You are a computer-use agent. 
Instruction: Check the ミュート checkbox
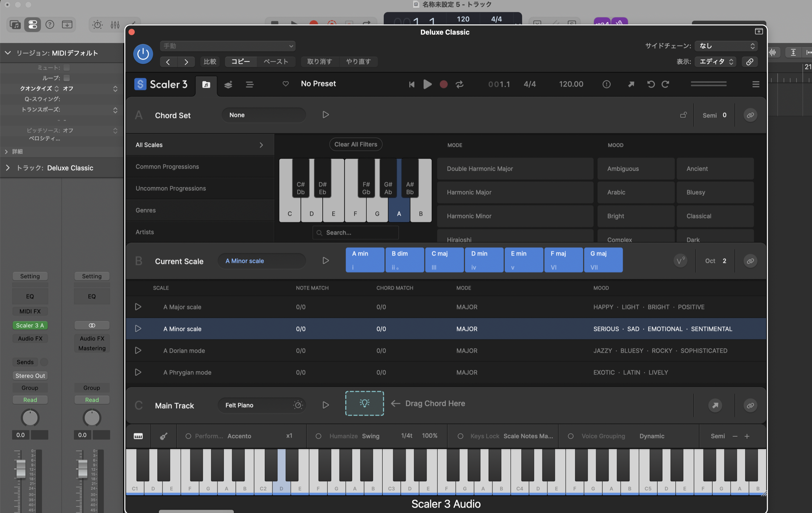click(66, 68)
